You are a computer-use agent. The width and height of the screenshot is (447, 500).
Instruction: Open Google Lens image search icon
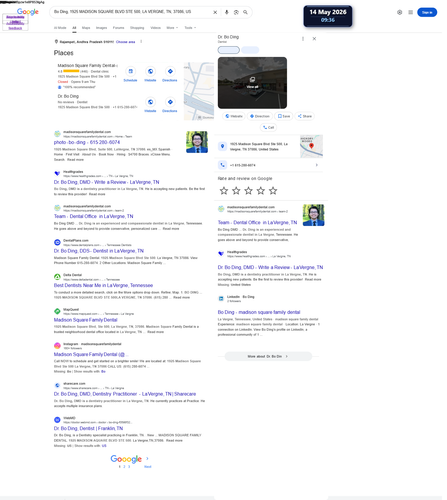tap(236, 12)
